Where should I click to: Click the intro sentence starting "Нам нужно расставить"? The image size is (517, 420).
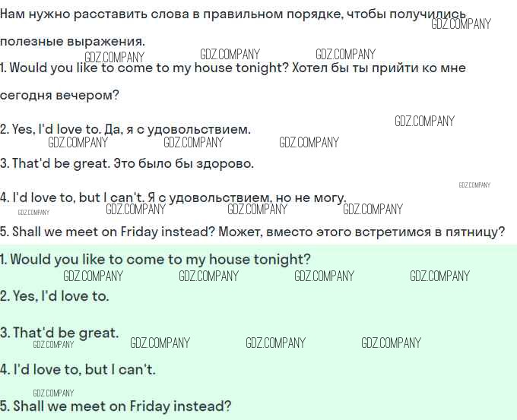[228, 14]
